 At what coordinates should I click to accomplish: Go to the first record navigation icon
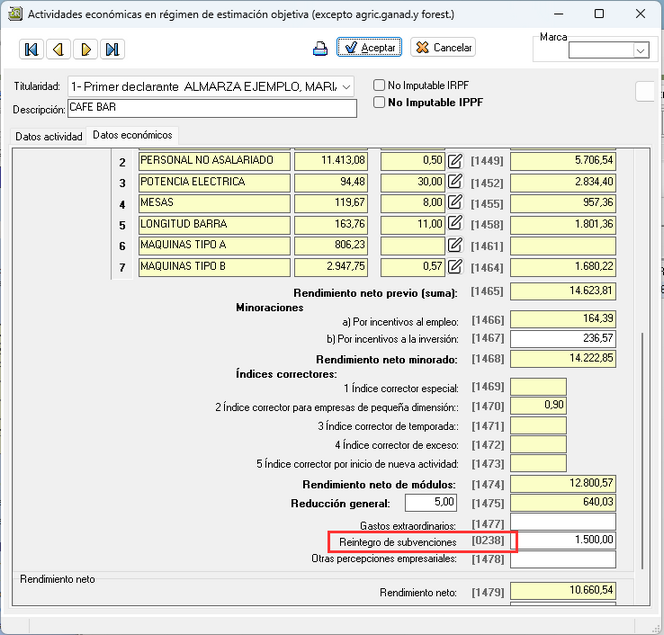point(32,49)
